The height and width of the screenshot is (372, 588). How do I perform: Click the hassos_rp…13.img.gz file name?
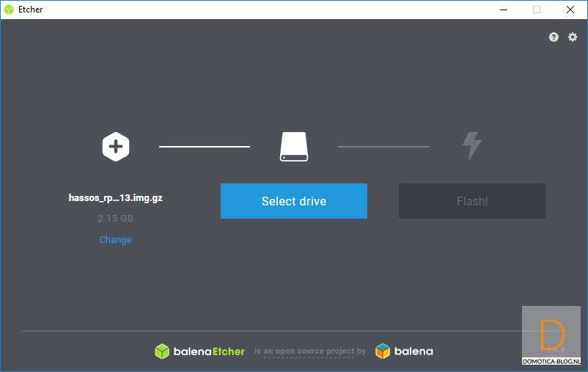pyautogui.click(x=115, y=198)
